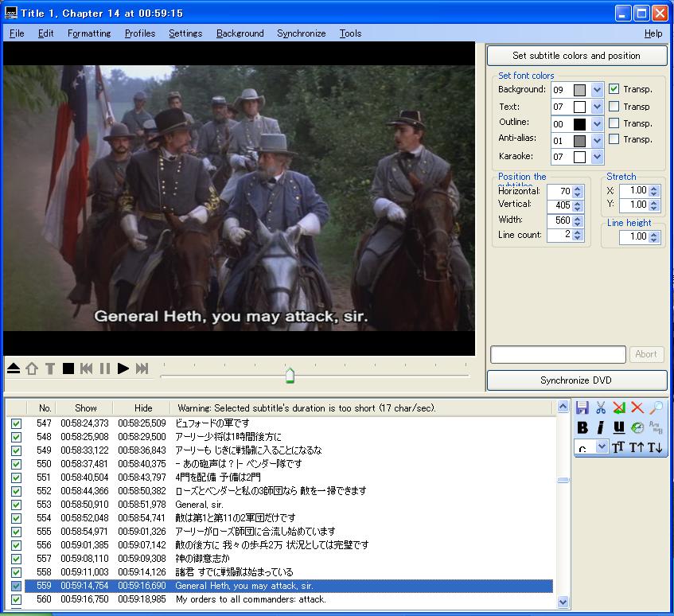Apply underline formatting to the subtitle
This screenshot has height=616, width=674.
619,428
